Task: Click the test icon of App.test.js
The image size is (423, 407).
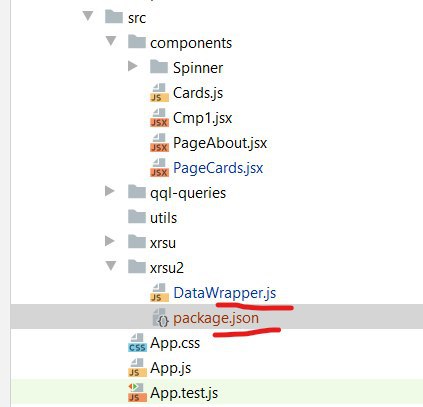Action: coord(137,392)
